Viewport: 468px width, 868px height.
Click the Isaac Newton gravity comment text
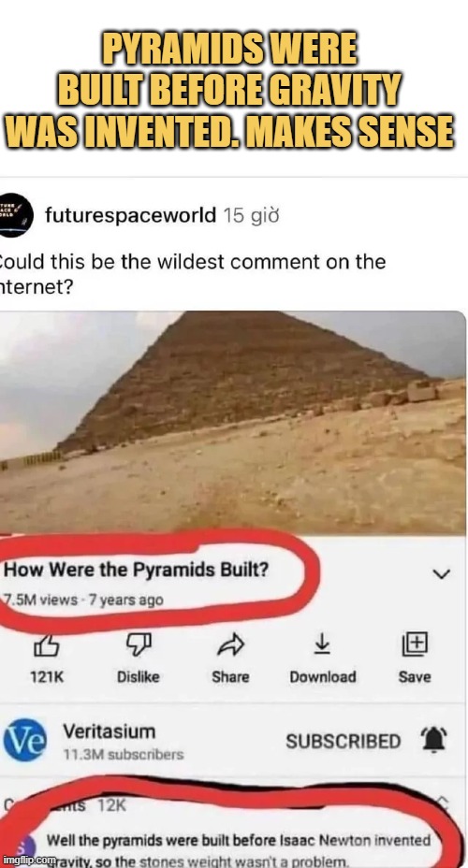(x=240, y=851)
